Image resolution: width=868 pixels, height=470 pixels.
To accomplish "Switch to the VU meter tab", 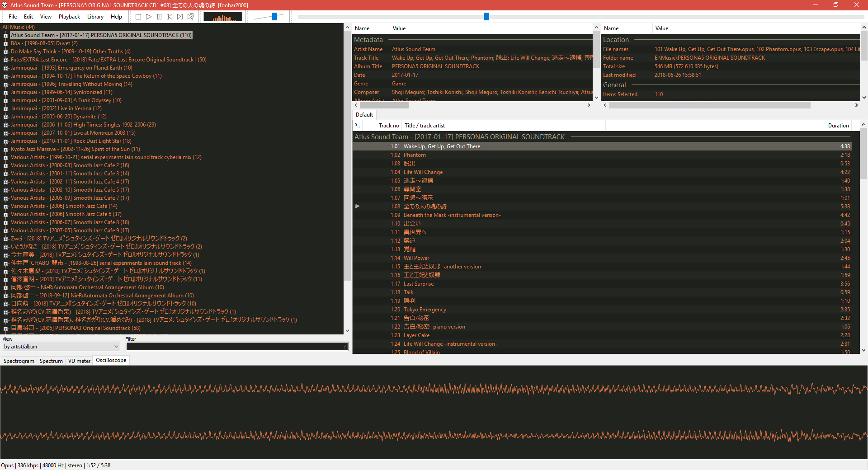I will point(79,361).
